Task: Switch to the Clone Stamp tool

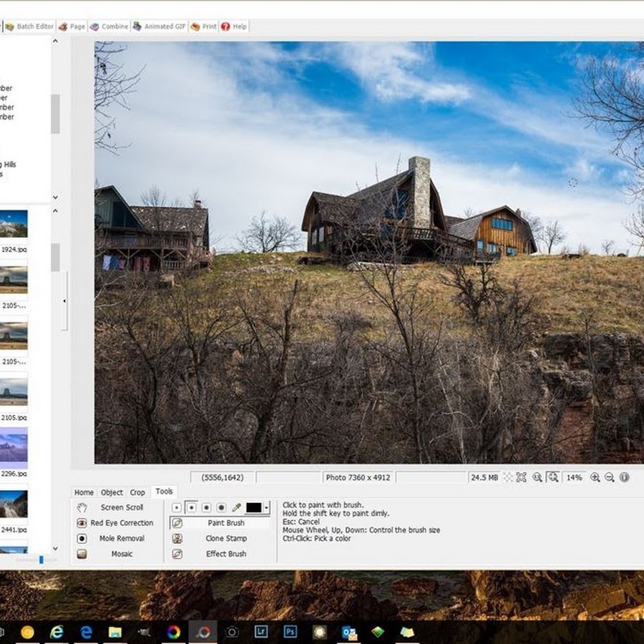Action: point(220,538)
